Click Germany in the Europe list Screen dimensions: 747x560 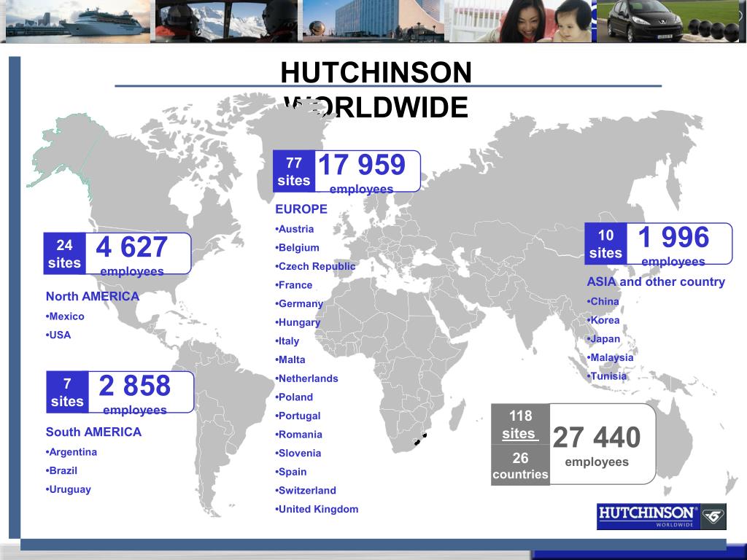[299, 304]
